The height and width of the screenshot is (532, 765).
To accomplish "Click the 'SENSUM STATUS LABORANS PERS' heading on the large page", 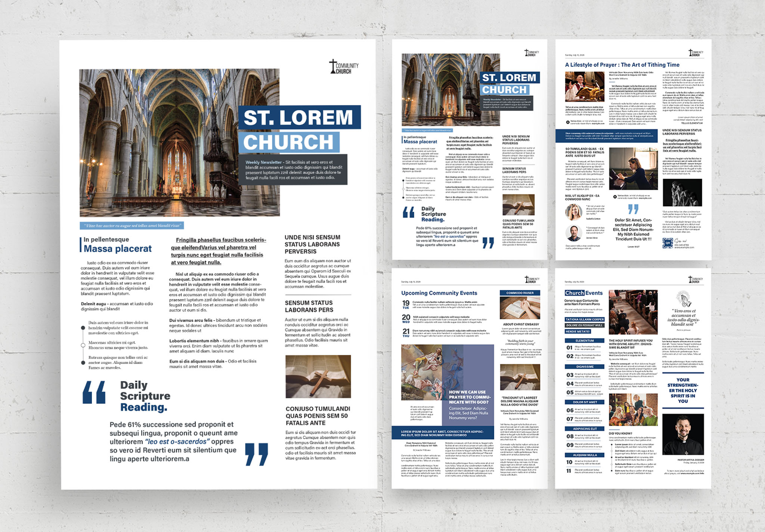I will (x=309, y=306).
